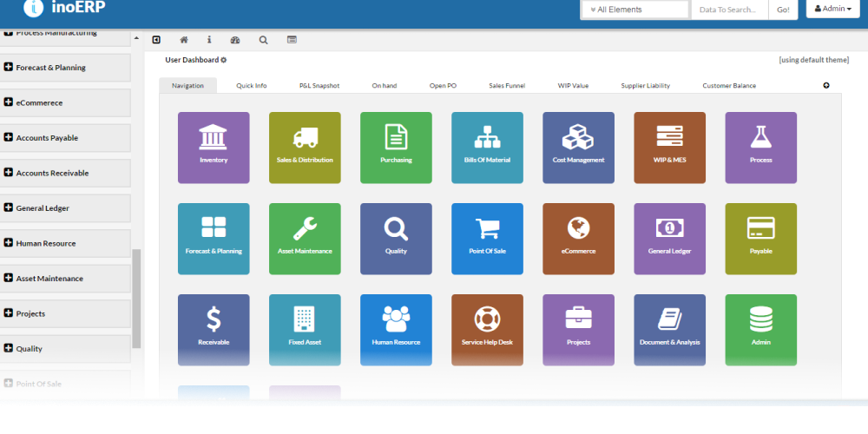Click the using default theme link

tap(814, 60)
